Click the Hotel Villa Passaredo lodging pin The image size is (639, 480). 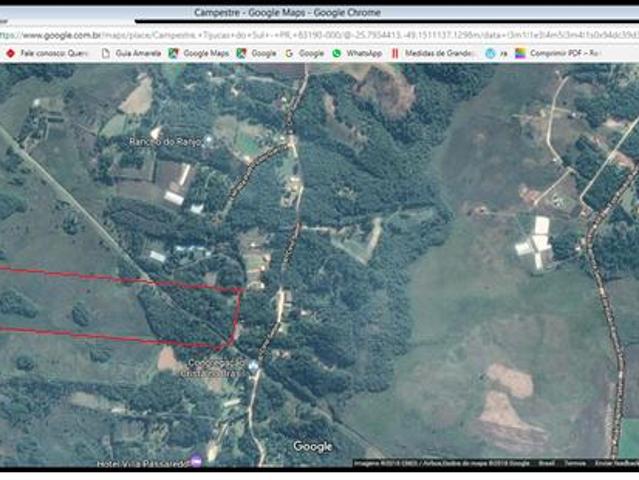(196, 460)
